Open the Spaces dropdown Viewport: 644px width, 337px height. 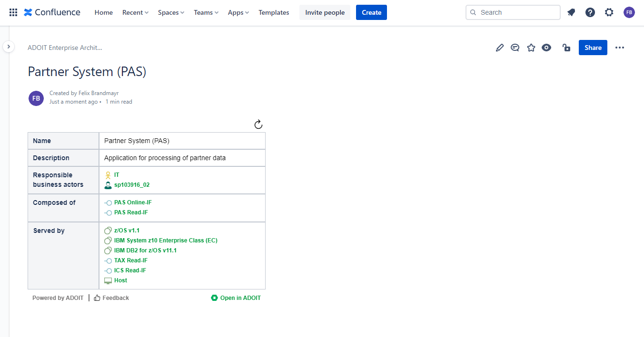[171, 12]
